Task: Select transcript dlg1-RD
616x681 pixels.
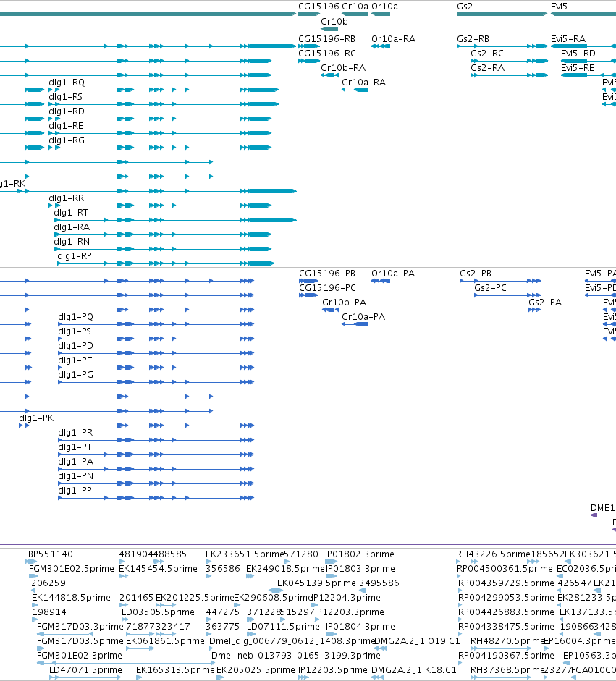Action: pyautogui.click(x=67, y=111)
